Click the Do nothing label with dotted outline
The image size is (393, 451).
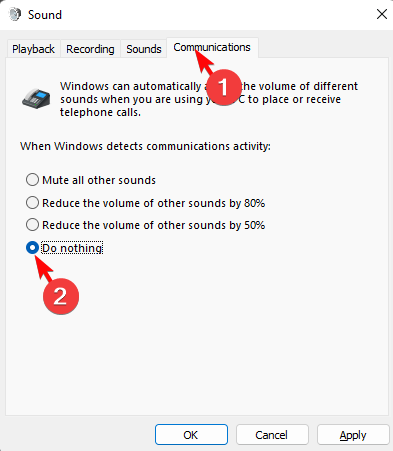coord(72,248)
